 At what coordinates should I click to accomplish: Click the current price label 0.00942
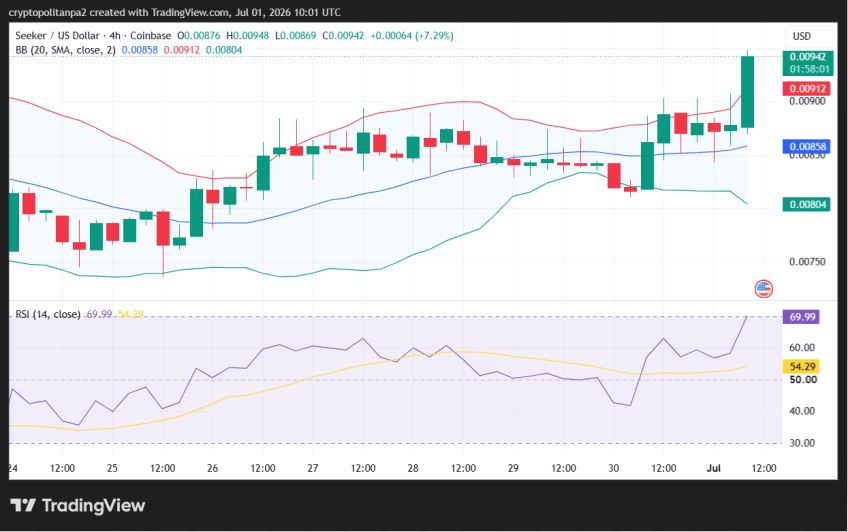pyautogui.click(x=807, y=57)
